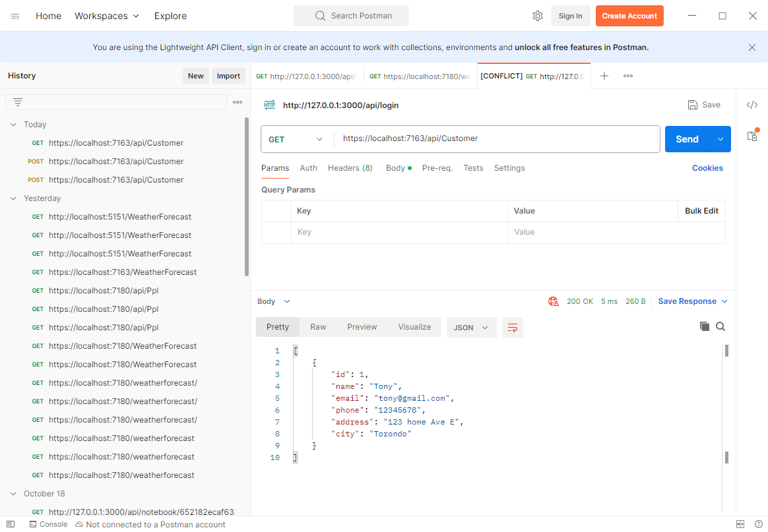Open the hamburger menu icon
The height and width of the screenshot is (532, 768).
[15, 16]
